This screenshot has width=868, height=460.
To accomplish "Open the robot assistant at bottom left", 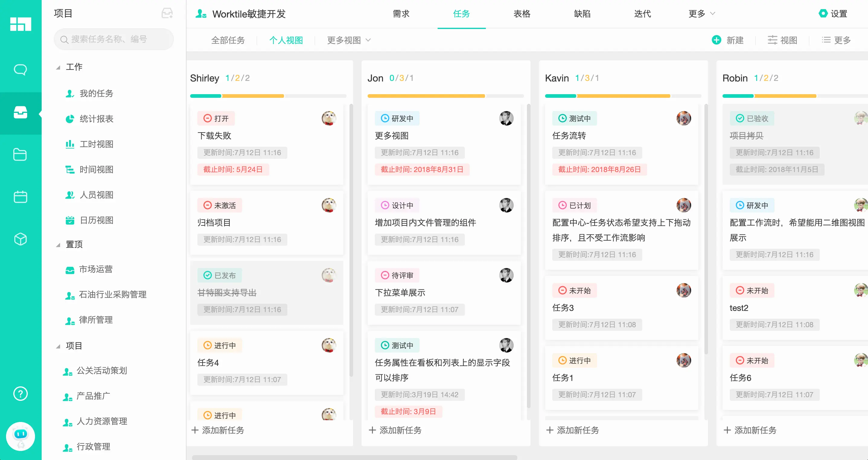I will tap(20, 436).
